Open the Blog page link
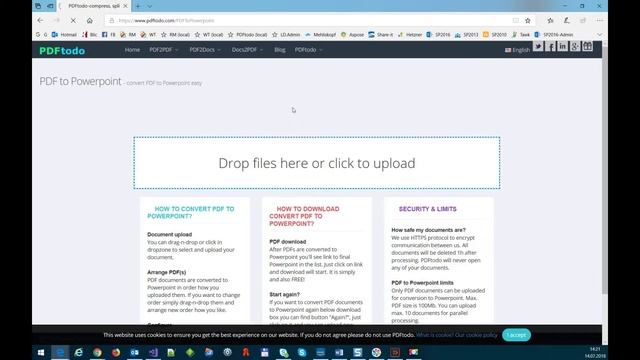 (x=280, y=50)
